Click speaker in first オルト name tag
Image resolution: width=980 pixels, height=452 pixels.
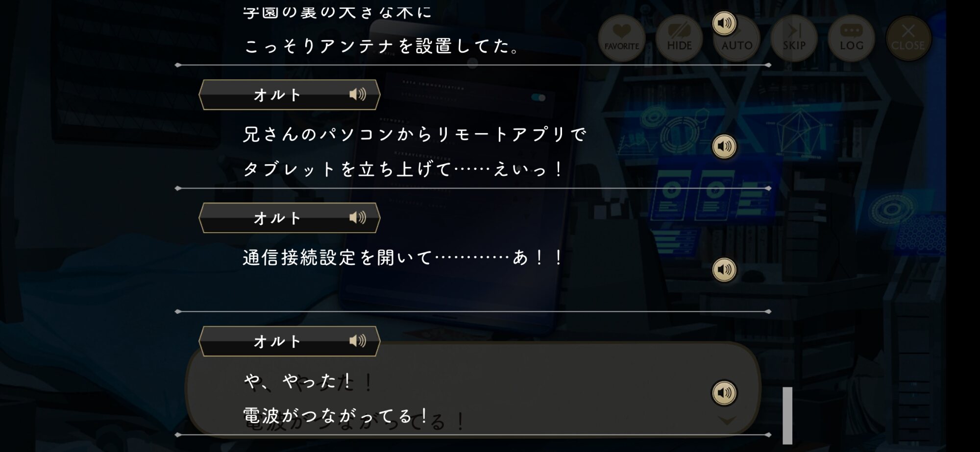(x=358, y=95)
